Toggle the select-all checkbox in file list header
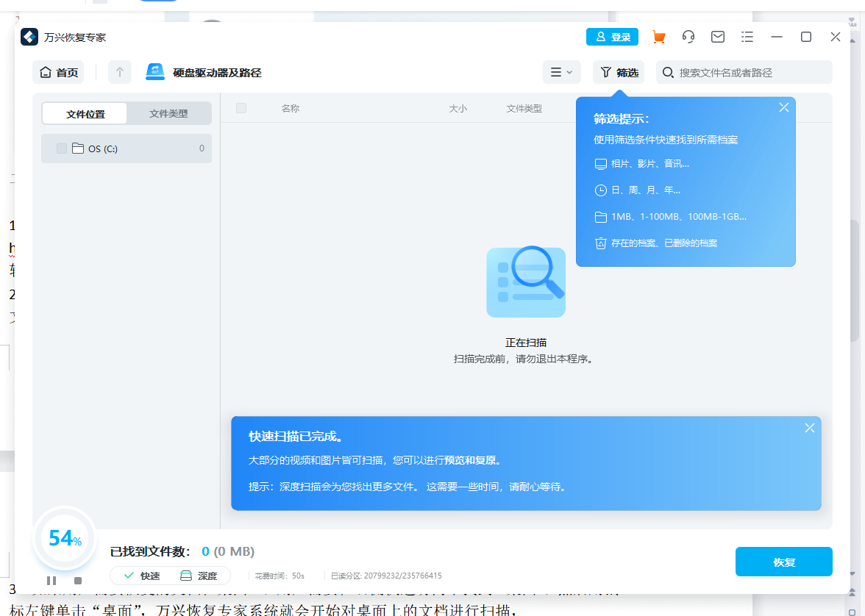Screen dimensions: 865x616 click(241, 107)
